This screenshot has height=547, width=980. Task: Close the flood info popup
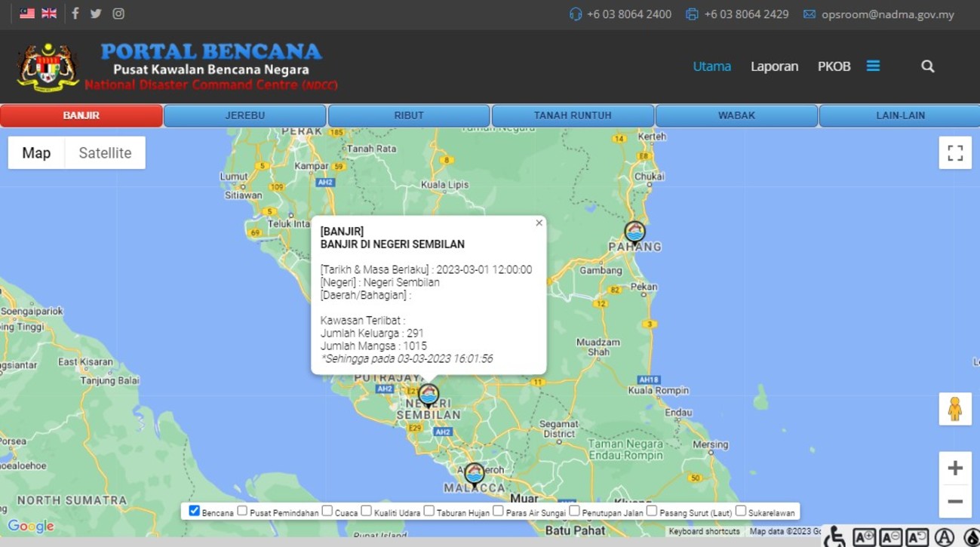click(x=539, y=223)
